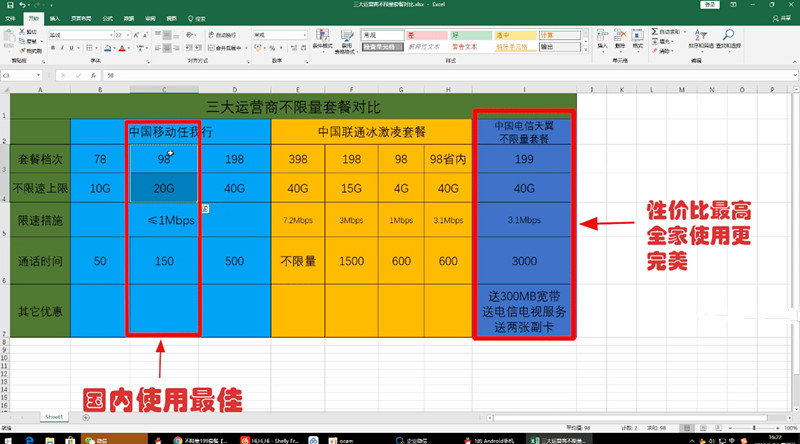
Task: Open 条件格式 (Conditional Formatting)
Action: coord(322,41)
